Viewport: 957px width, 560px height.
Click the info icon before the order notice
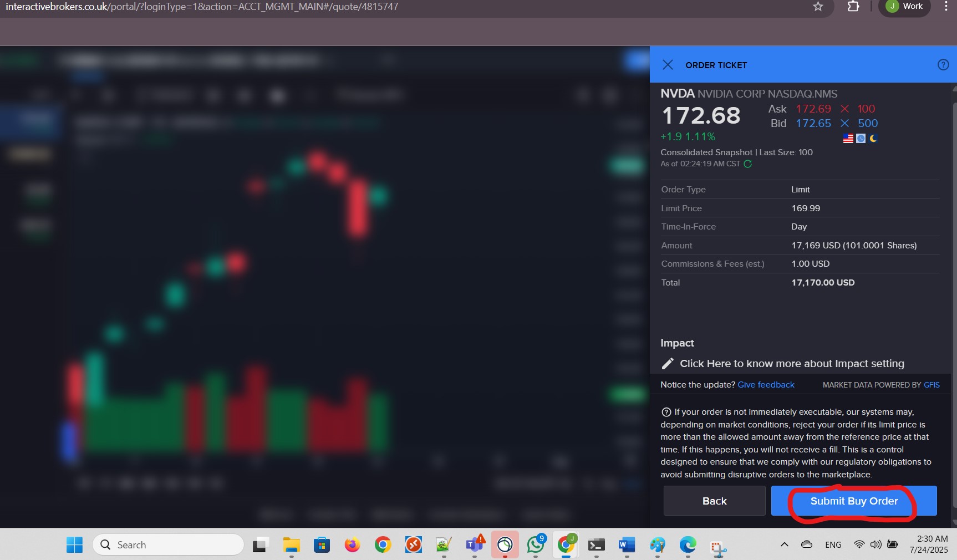click(666, 412)
